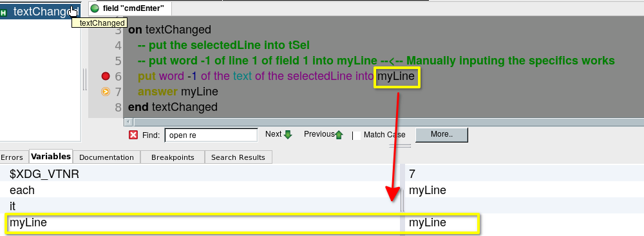Switch to the Errors tab
Image resolution: width=644 pixels, height=236 pixels.
(x=12, y=157)
